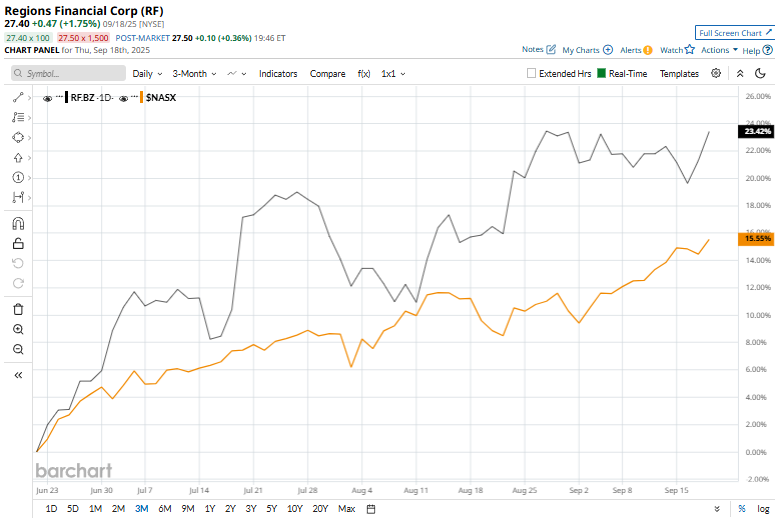
Task: Open the Compare menu
Action: (327, 74)
